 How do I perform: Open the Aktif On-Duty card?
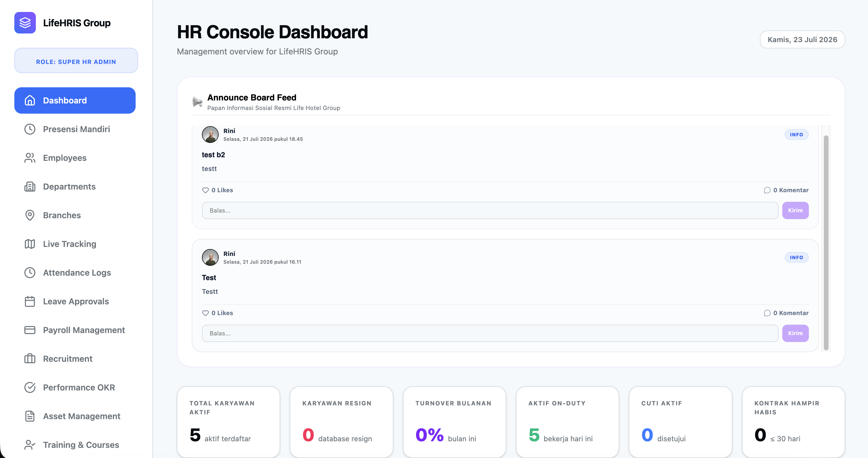pyautogui.click(x=567, y=422)
